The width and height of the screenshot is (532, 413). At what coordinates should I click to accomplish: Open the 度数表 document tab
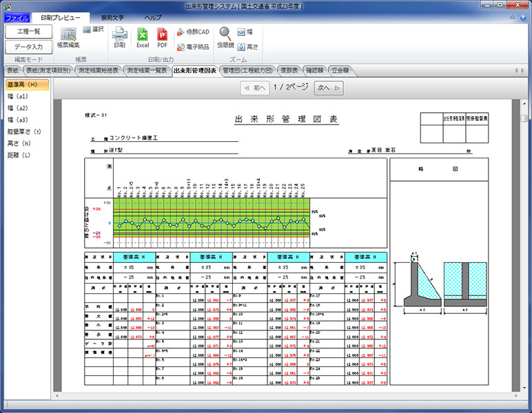click(x=289, y=70)
